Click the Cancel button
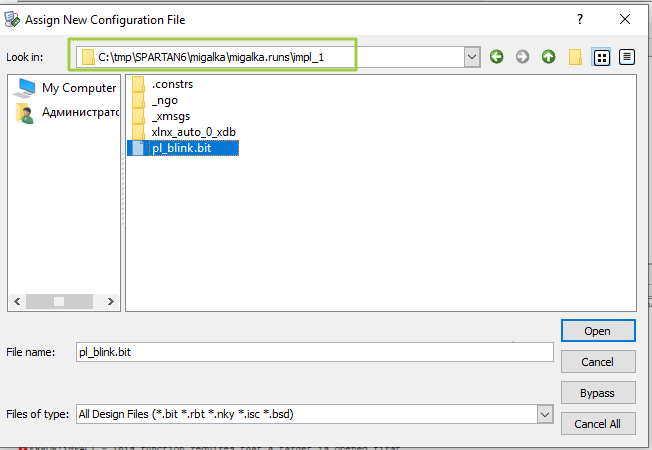This screenshot has width=652, height=450. coord(598,362)
